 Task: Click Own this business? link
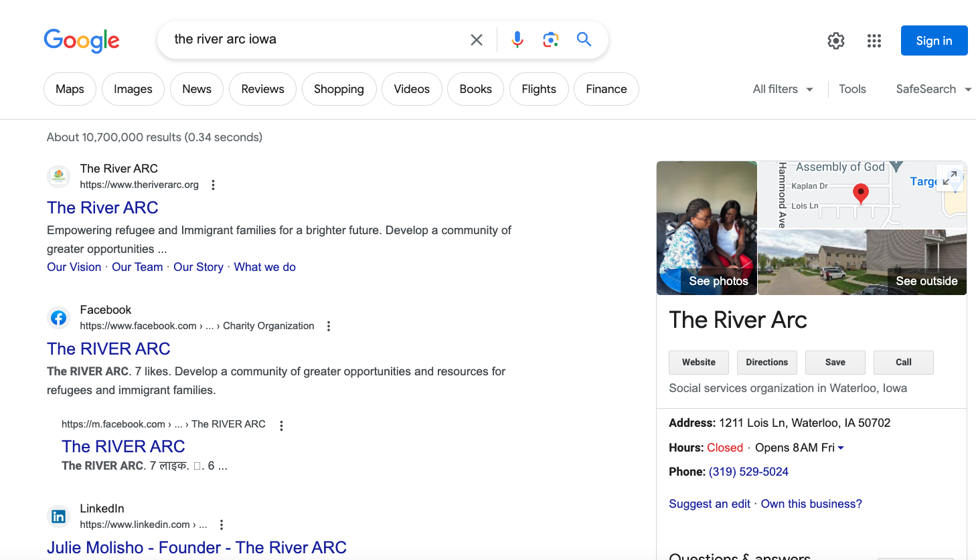point(811,504)
